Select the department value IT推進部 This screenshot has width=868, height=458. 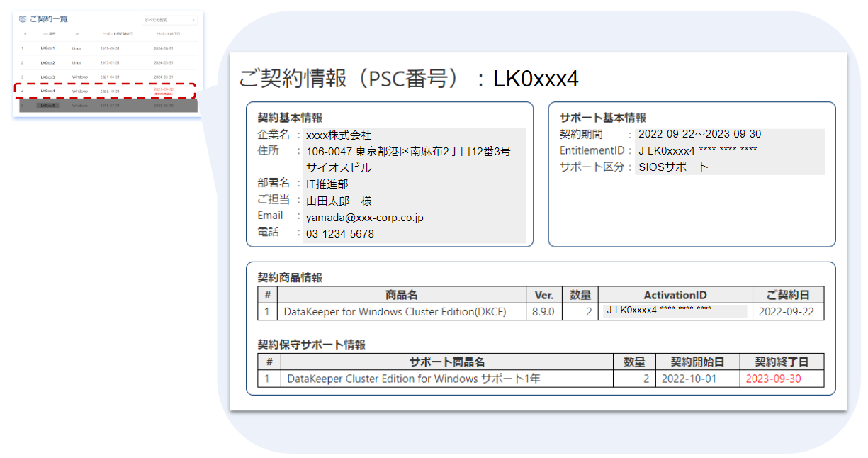click(327, 184)
